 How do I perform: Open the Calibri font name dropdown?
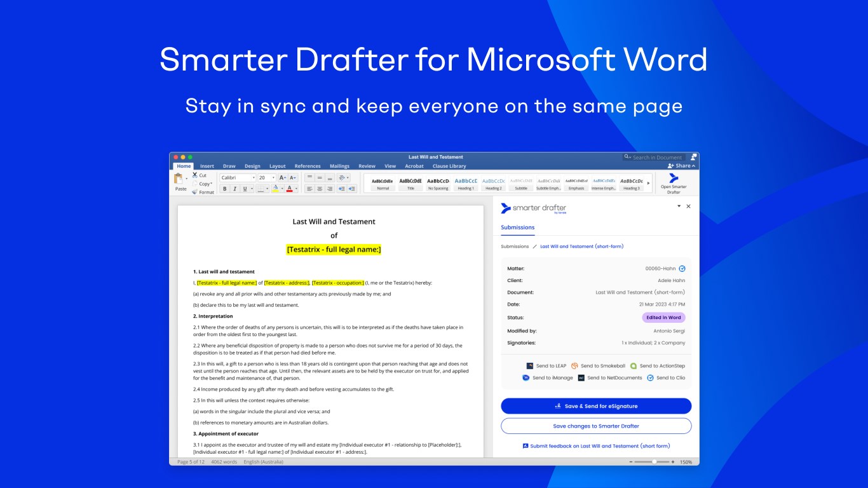[x=254, y=178]
